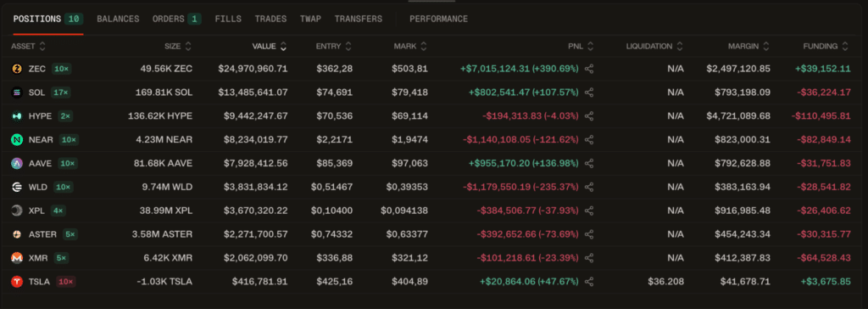The height and width of the screenshot is (309, 868).
Task: Click HYPE margin $4,721,089.68
Action: pos(738,116)
